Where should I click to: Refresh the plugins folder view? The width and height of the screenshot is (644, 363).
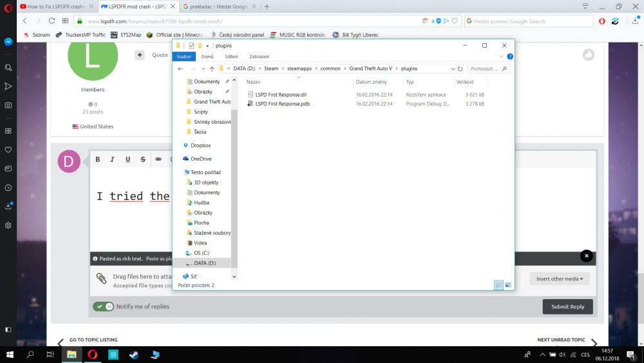coord(460,68)
